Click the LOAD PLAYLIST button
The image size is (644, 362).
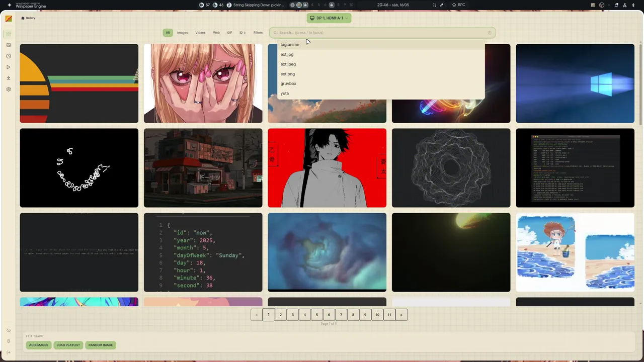click(68, 345)
